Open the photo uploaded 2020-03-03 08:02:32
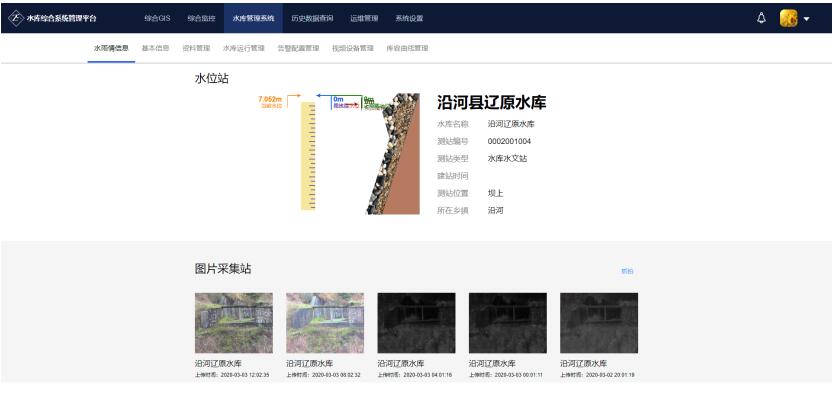This screenshot has height=398, width=838. [325, 323]
